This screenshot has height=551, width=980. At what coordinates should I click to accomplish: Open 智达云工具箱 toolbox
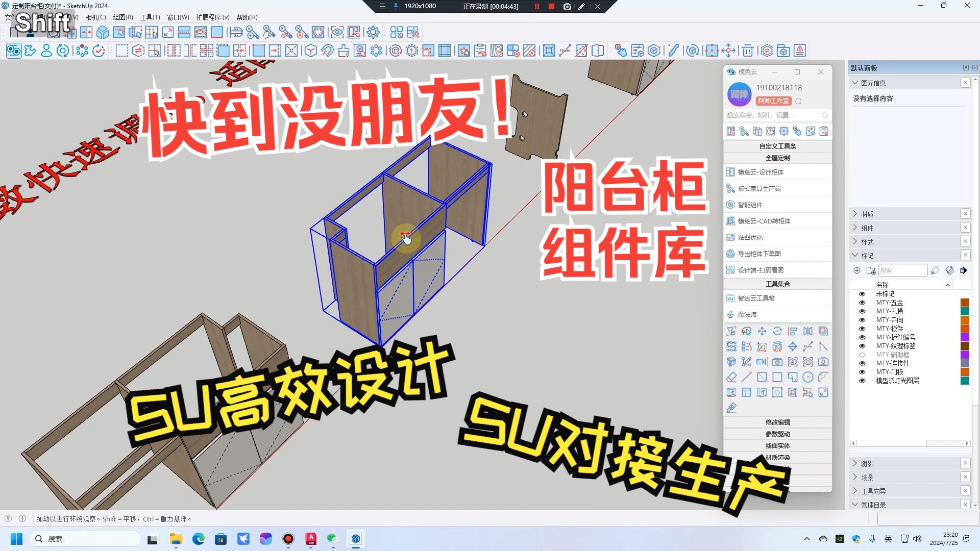(777, 298)
